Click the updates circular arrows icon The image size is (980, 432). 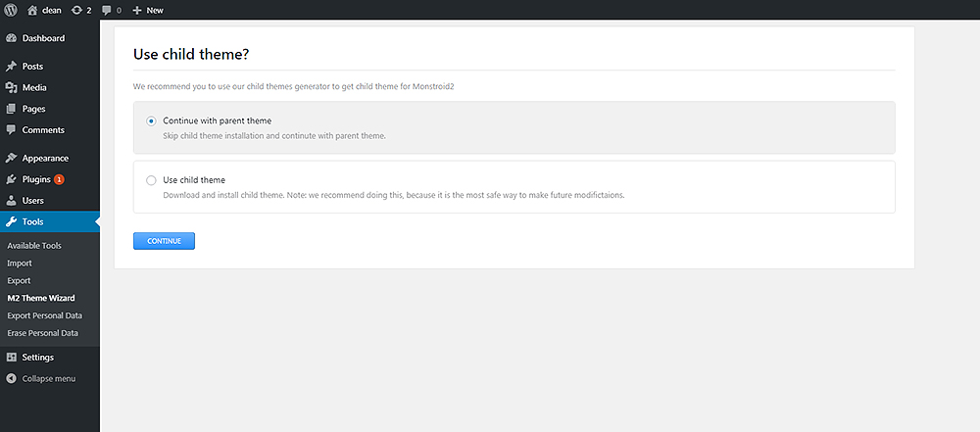point(76,10)
